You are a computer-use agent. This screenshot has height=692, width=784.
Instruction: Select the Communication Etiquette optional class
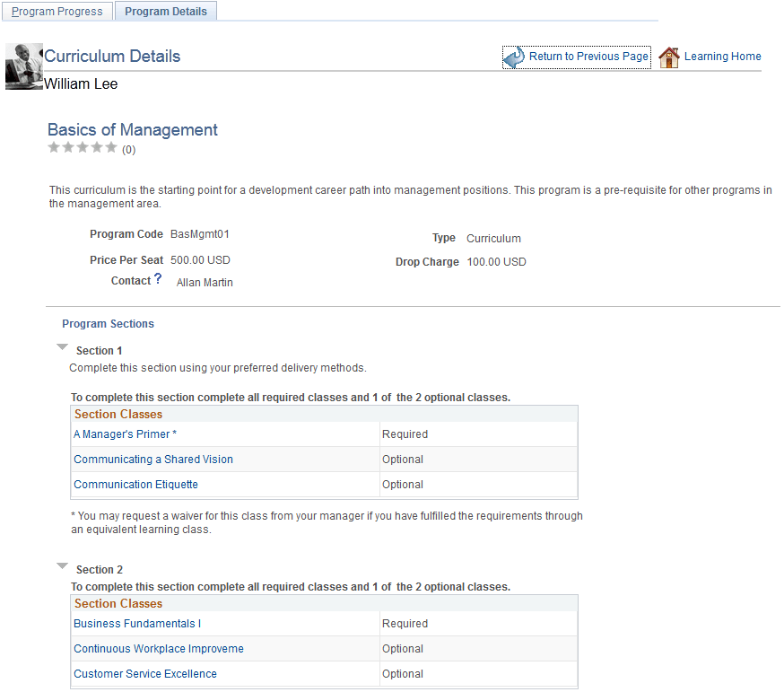tap(135, 484)
